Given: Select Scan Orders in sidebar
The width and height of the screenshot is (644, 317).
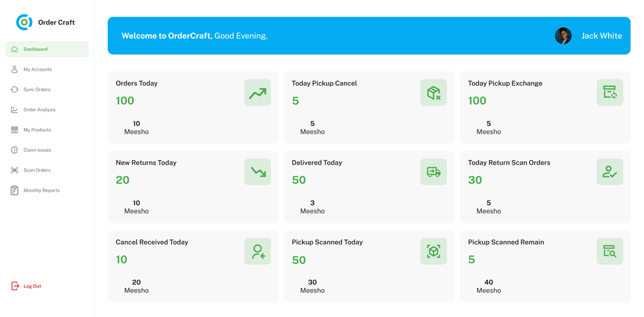Looking at the screenshot, I should 37,170.
